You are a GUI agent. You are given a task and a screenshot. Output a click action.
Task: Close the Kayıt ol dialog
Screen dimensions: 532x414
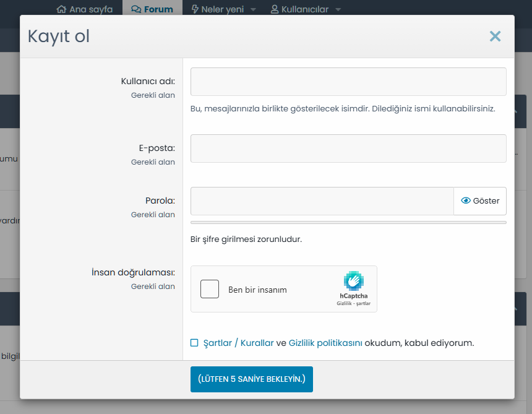click(x=495, y=37)
